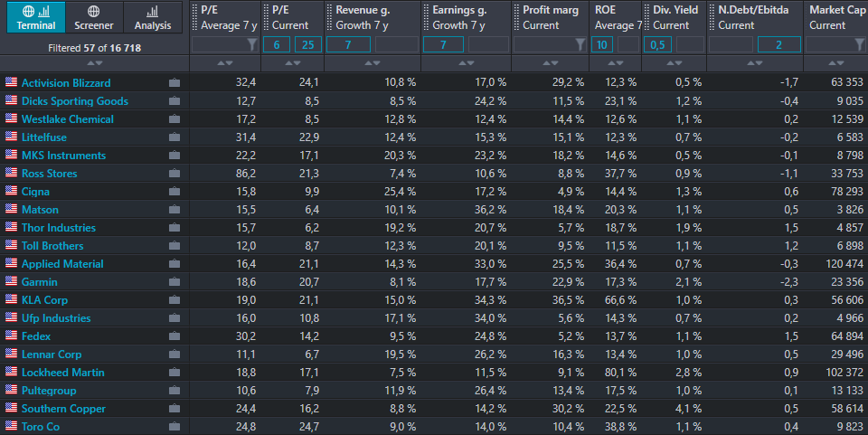
Task: Click the P/E Average 7 y column header
Action: tap(229, 18)
